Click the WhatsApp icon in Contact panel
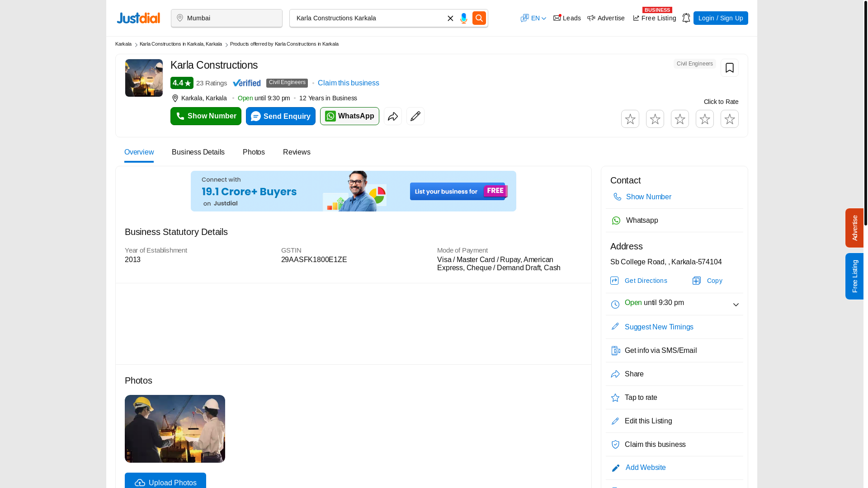 click(616, 221)
